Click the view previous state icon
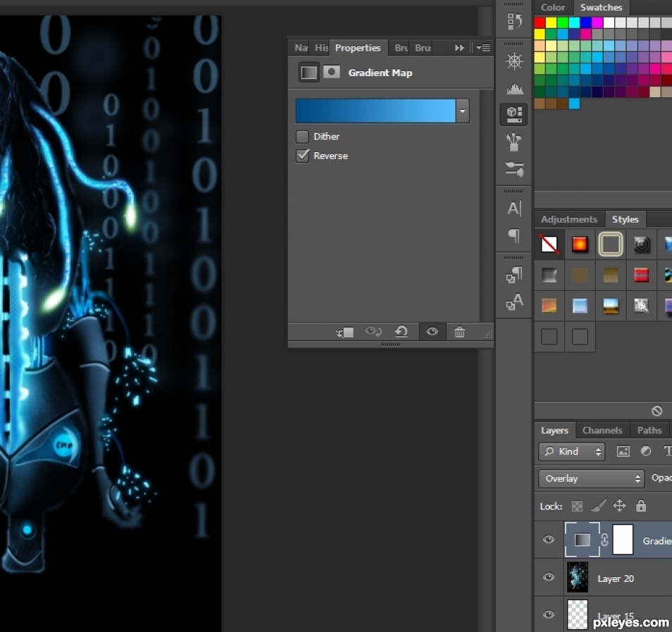This screenshot has height=632, width=672. (x=373, y=331)
